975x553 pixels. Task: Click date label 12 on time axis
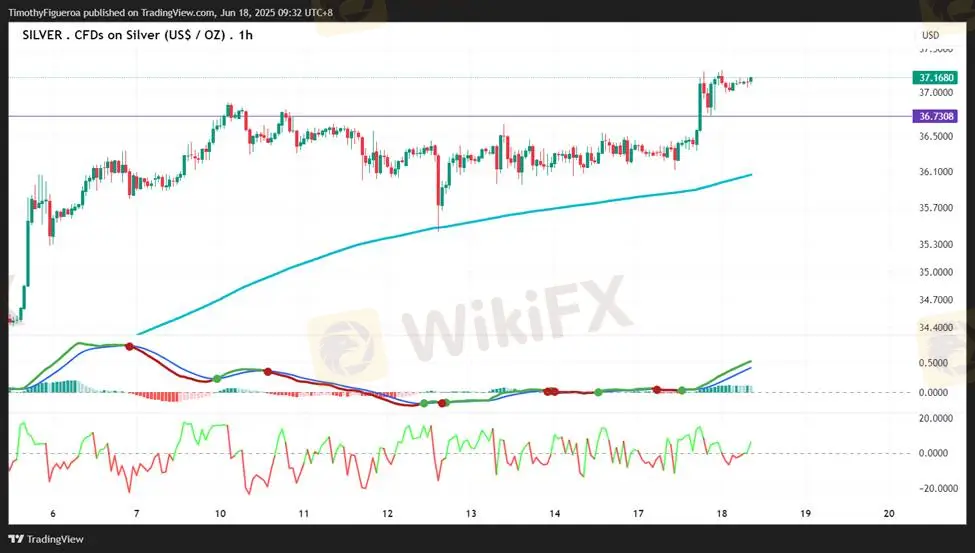(x=387, y=514)
